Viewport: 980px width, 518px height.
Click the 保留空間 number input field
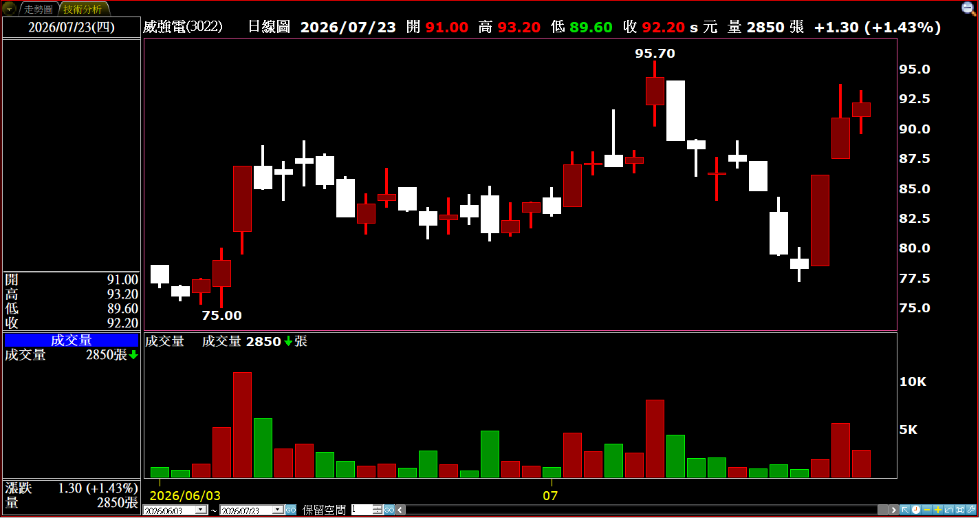tap(362, 510)
